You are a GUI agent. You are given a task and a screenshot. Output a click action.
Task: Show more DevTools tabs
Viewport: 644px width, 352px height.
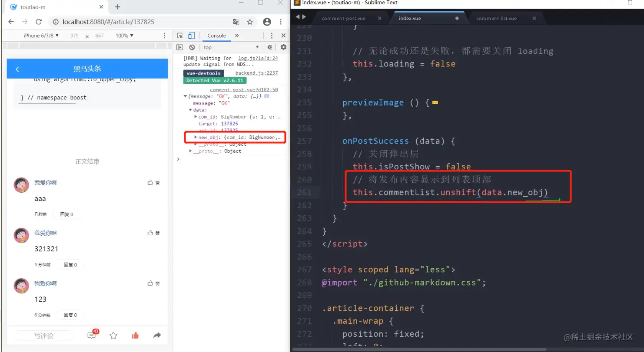tap(237, 36)
